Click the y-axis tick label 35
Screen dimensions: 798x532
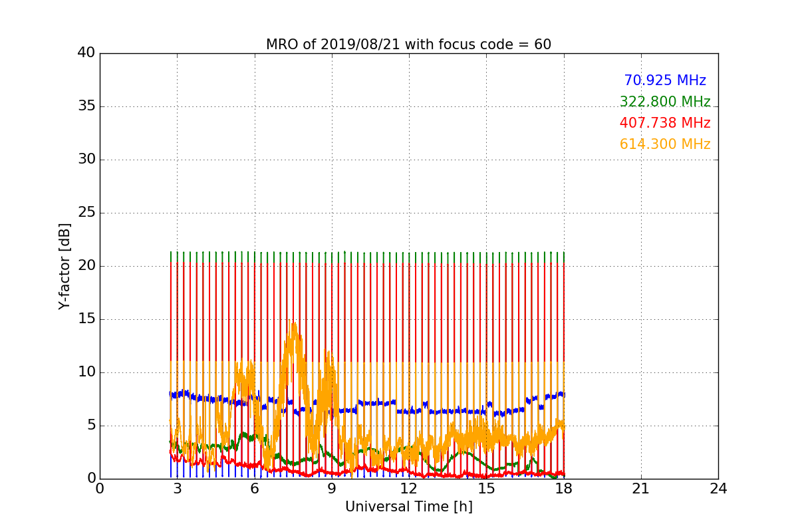86,106
